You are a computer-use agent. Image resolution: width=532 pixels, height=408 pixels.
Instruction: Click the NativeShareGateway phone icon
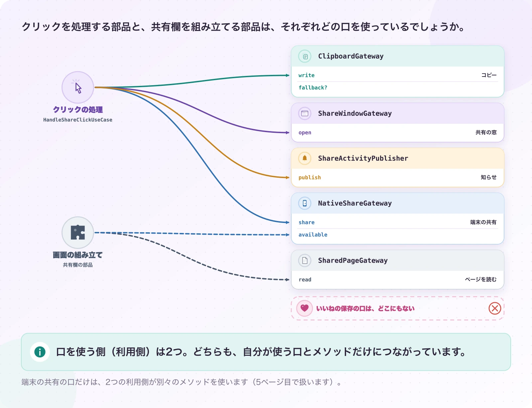click(305, 203)
